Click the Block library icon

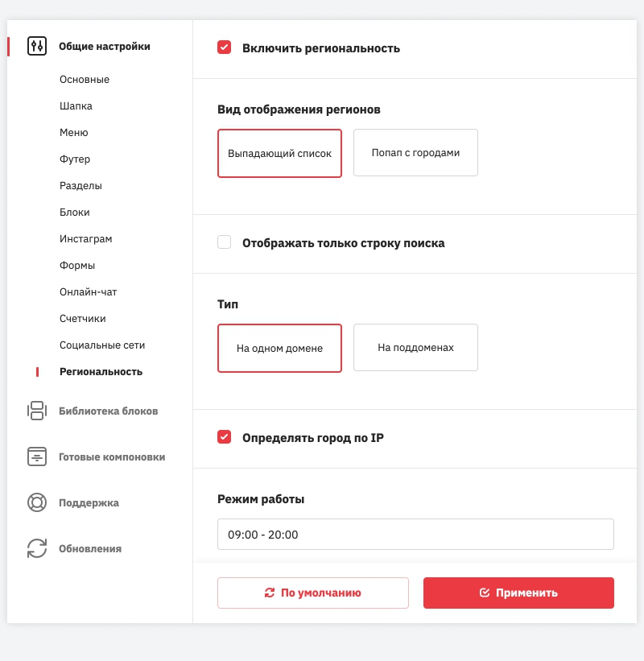point(37,411)
